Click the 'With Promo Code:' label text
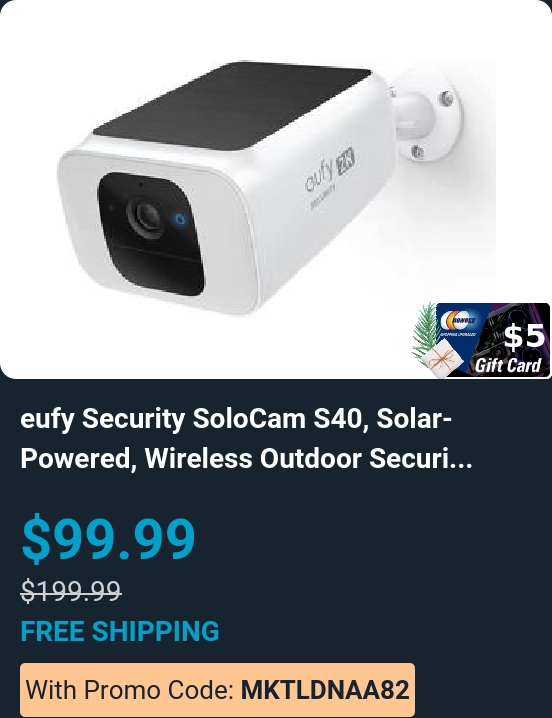 coord(131,690)
